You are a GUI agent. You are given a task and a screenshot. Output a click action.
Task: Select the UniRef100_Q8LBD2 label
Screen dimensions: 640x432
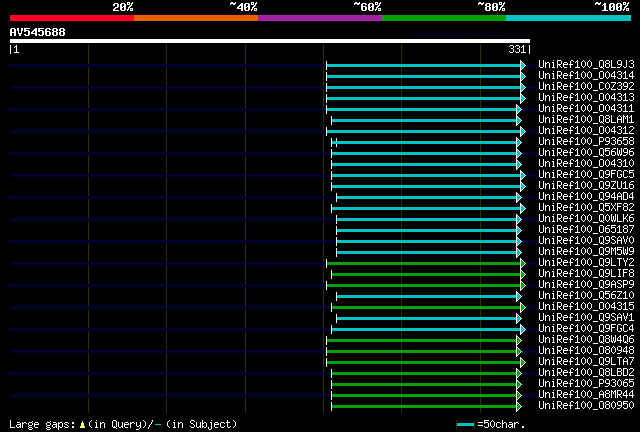click(x=586, y=373)
